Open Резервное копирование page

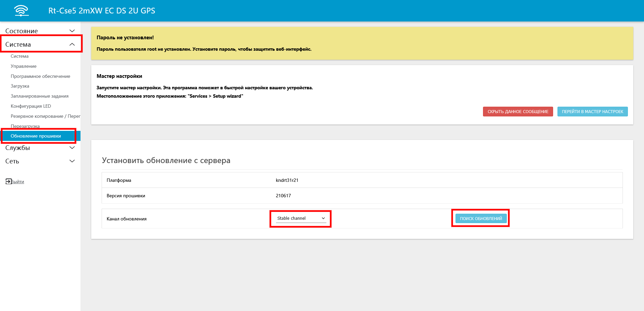tap(46, 116)
